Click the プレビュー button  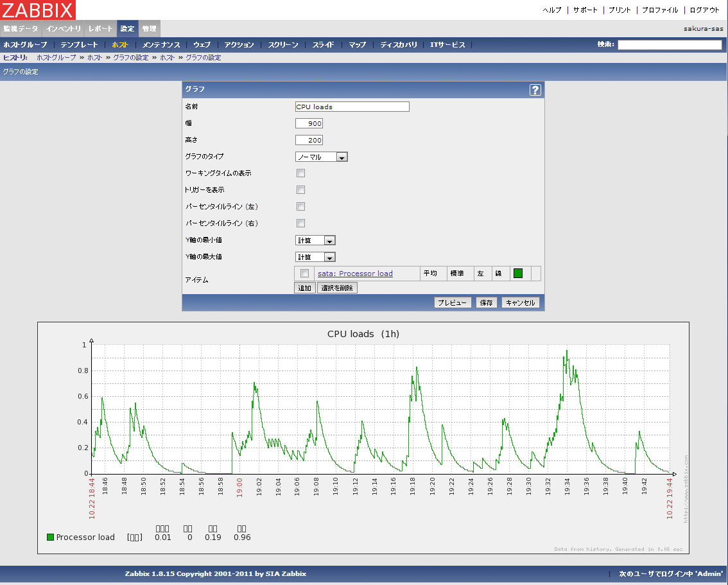tap(453, 302)
